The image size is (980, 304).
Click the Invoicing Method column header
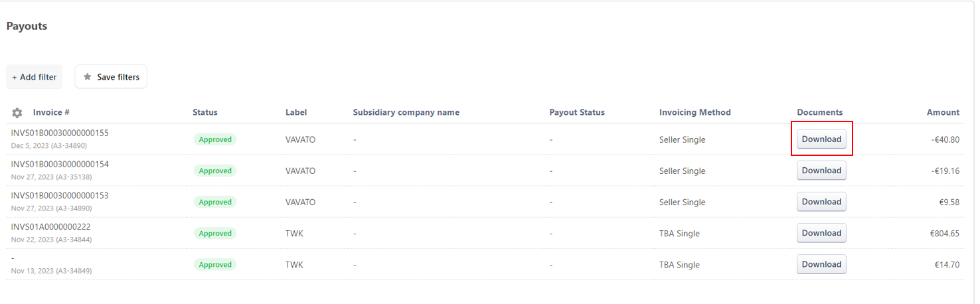coord(694,112)
